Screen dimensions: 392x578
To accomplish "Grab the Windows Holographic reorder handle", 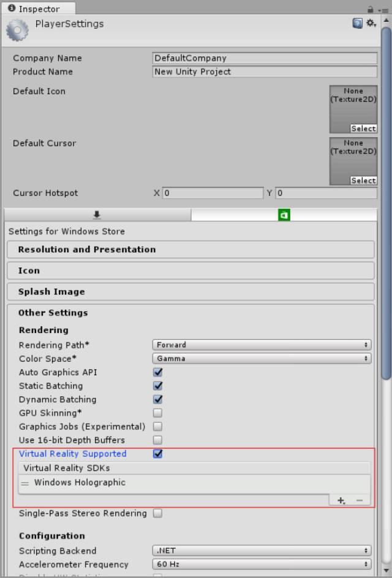I will point(25,483).
